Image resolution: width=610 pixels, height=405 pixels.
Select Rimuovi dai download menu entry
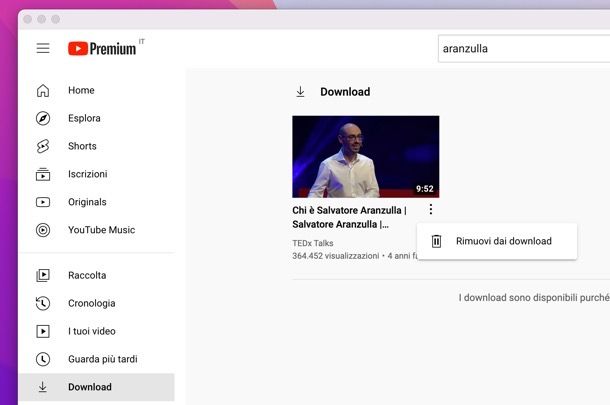(497, 241)
